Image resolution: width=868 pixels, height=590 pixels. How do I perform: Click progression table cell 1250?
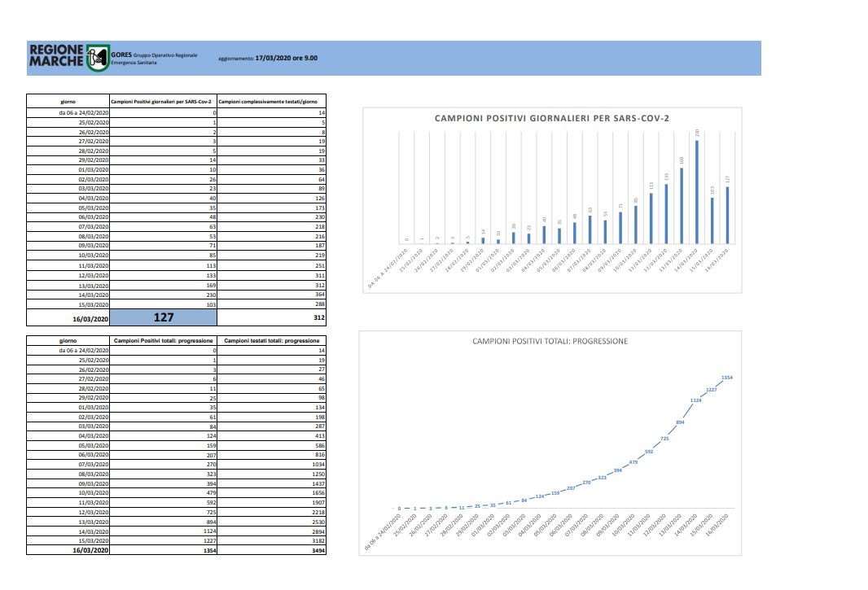pyautogui.click(x=271, y=474)
